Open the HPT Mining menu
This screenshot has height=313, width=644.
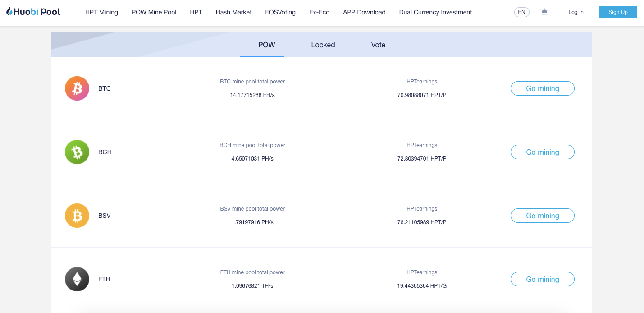tap(101, 12)
